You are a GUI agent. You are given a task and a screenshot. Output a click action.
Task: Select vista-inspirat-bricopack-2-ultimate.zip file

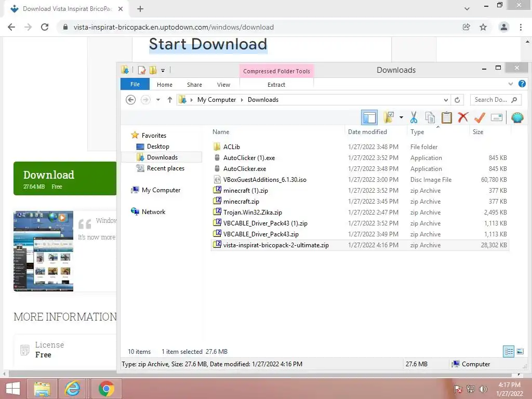pos(360,245)
